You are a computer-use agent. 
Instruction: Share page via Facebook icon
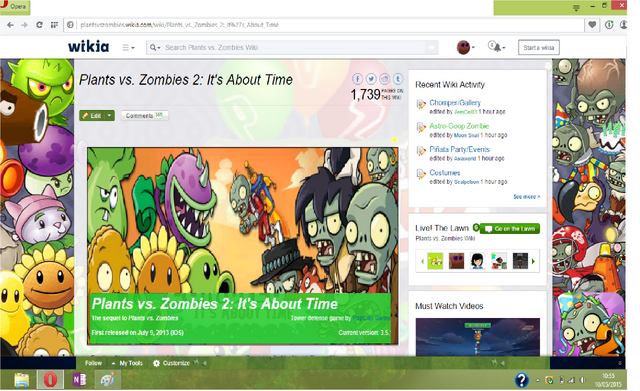coord(357,79)
